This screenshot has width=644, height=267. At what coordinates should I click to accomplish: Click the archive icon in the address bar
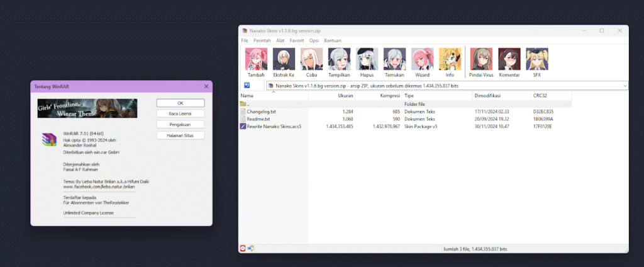[x=271, y=86]
